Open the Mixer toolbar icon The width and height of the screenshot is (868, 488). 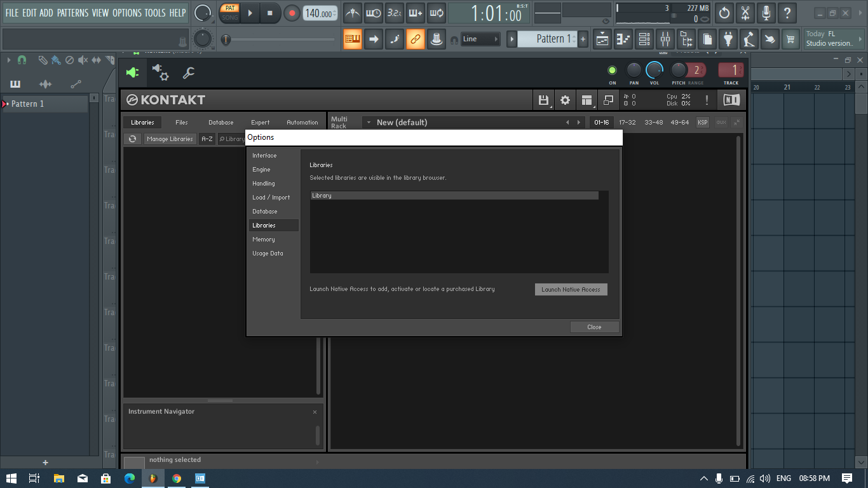(x=665, y=39)
